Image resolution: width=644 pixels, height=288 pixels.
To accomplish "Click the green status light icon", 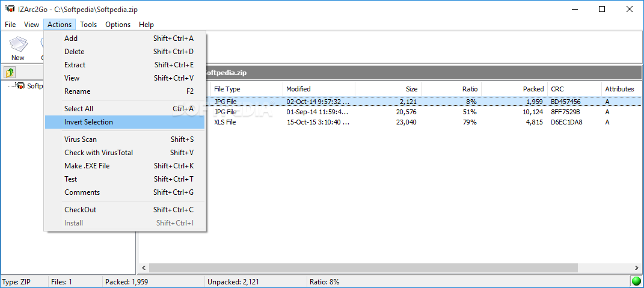I will (x=636, y=282).
